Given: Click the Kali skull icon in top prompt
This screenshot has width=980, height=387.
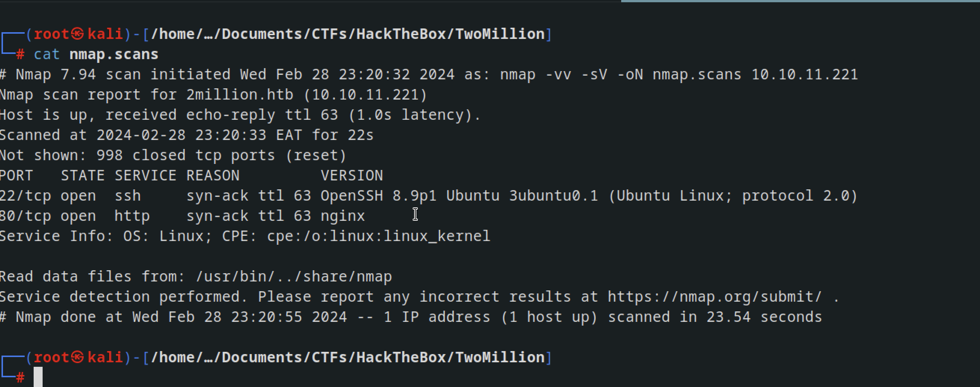Looking at the screenshot, I should (x=78, y=34).
